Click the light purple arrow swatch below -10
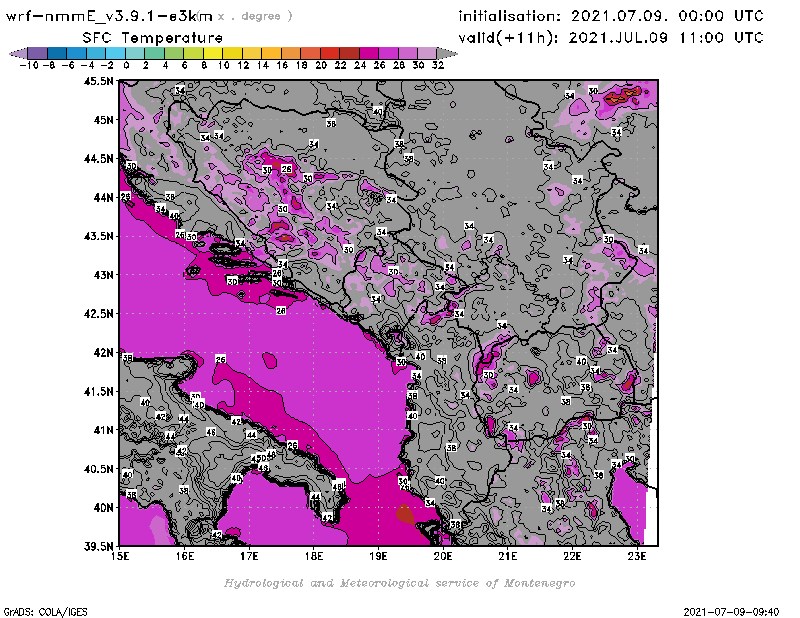The height and width of the screenshot is (618, 800). [x=19, y=53]
